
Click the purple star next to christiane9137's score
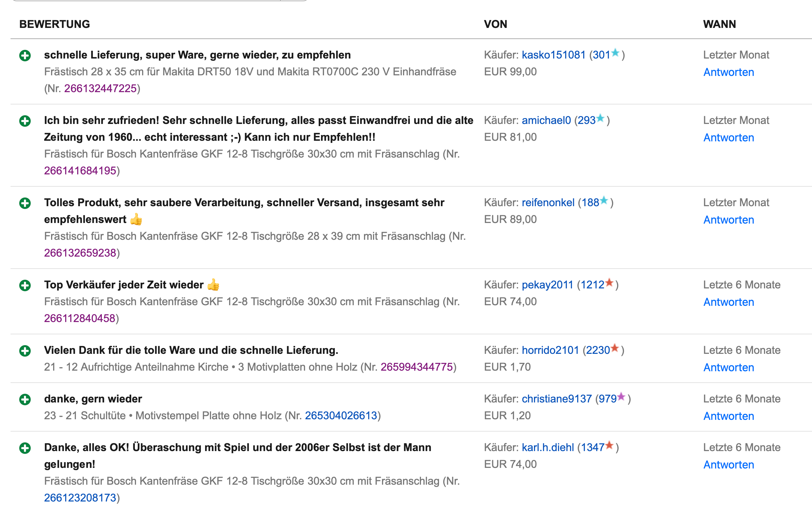click(x=621, y=397)
